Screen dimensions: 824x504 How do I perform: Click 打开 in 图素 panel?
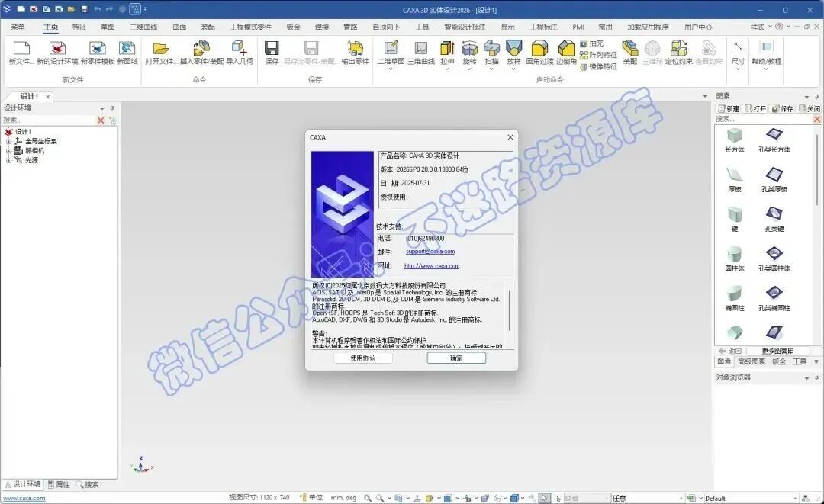pyautogui.click(x=755, y=109)
